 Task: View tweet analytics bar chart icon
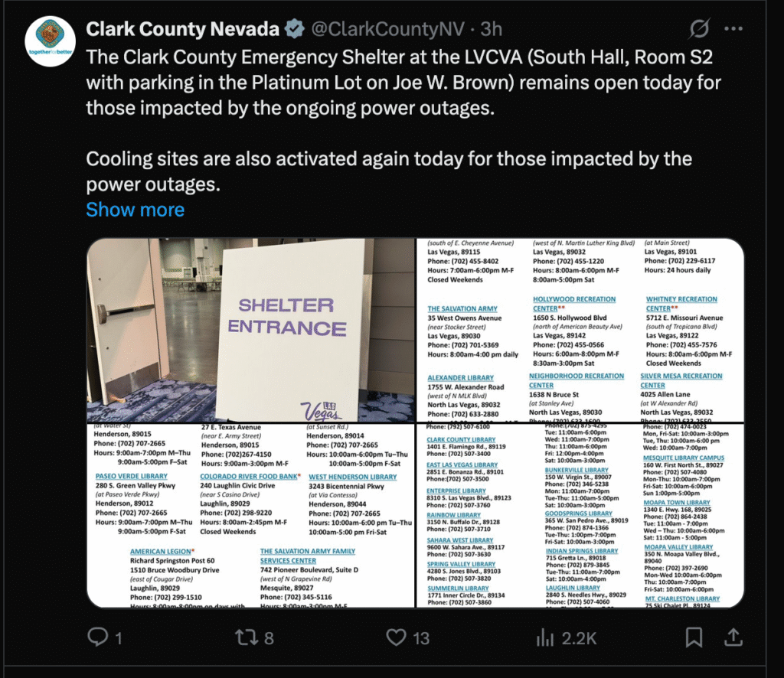(545, 637)
